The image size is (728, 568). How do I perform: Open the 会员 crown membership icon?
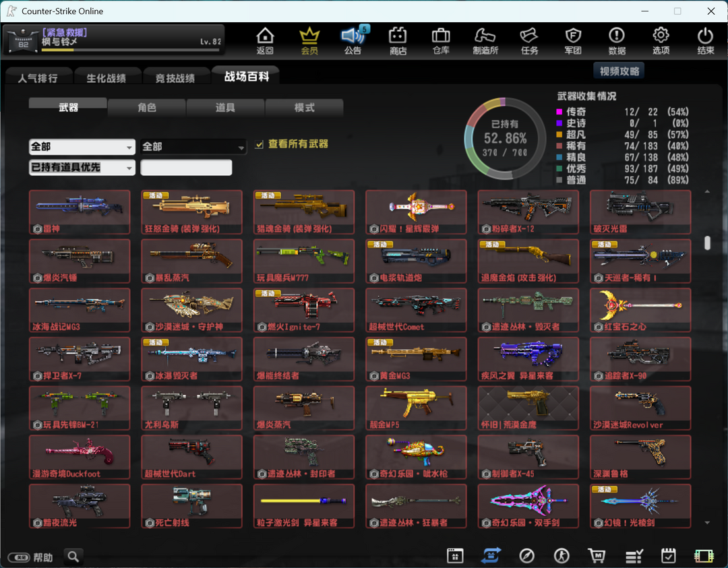309,40
